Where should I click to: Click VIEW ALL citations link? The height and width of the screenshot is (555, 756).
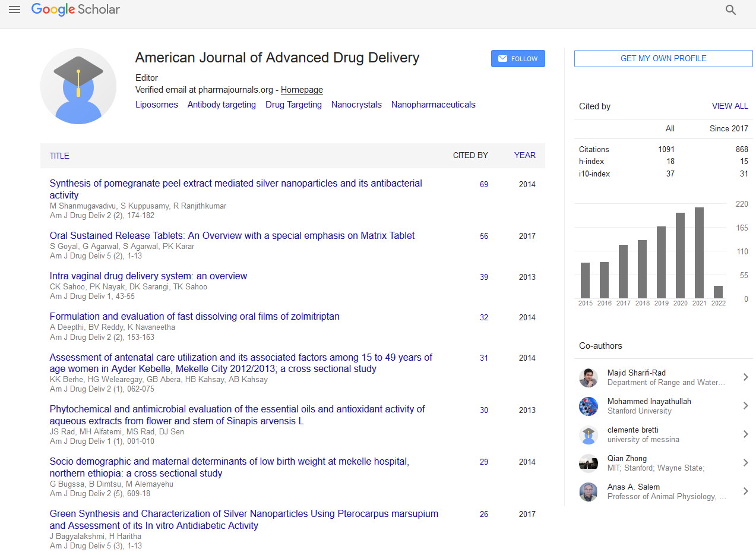coord(730,106)
